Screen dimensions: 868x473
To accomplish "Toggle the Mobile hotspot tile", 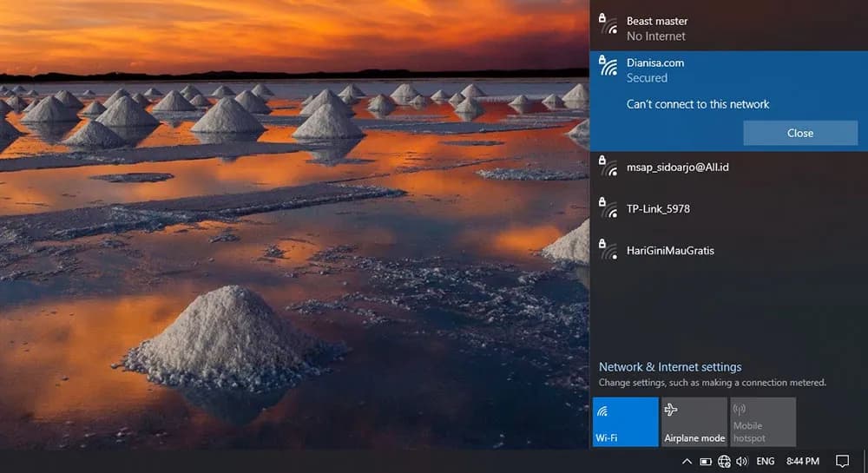I will point(763,422).
